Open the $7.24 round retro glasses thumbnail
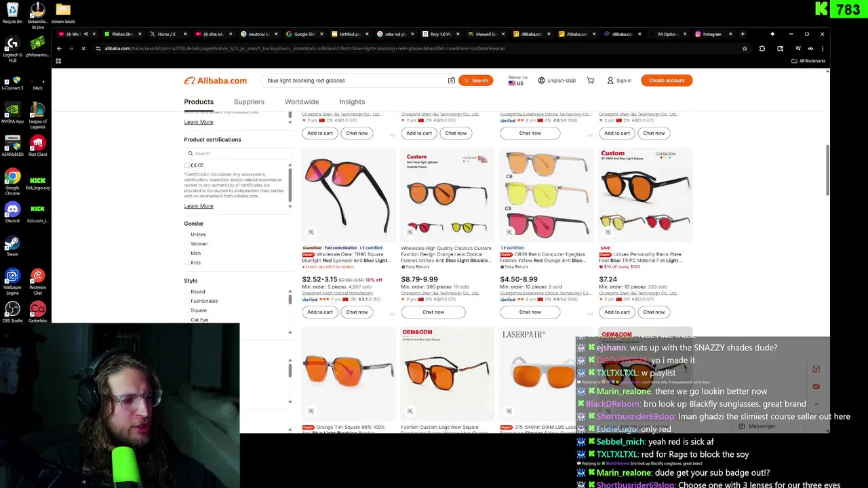Image resolution: width=868 pixels, height=488 pixels. tap(646, 195)
